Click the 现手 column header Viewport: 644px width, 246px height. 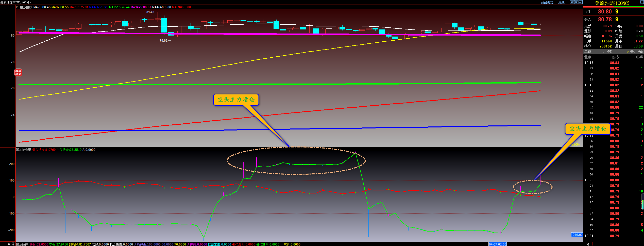coord(639,57)
